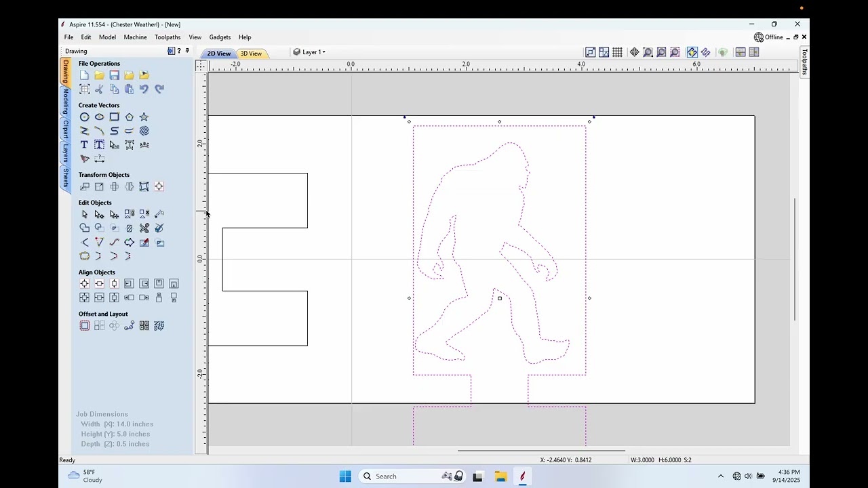This screenshot has height=488, width=868.
Task: Align selection to material center
Action: [x=84, y=284]
